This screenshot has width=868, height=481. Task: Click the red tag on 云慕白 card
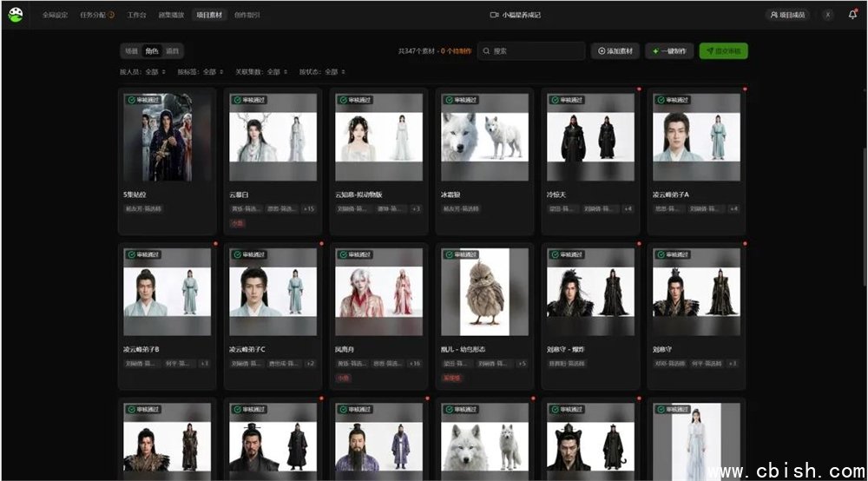click(x=237, y=224)
